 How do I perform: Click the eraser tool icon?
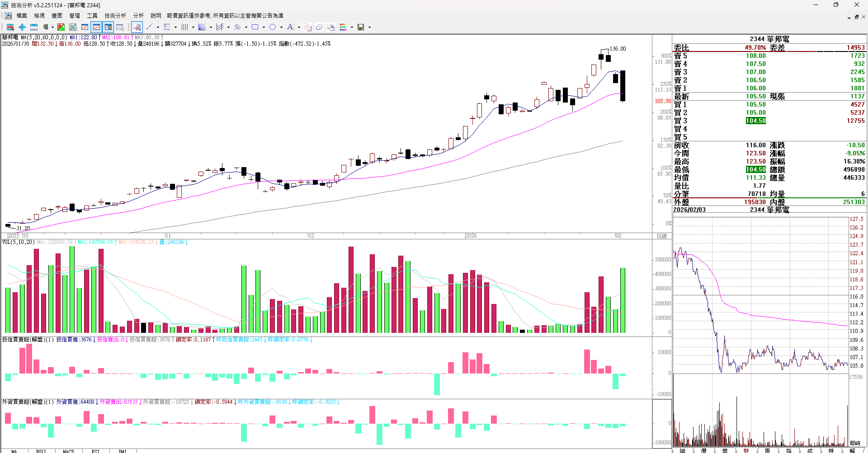[319, 27]
